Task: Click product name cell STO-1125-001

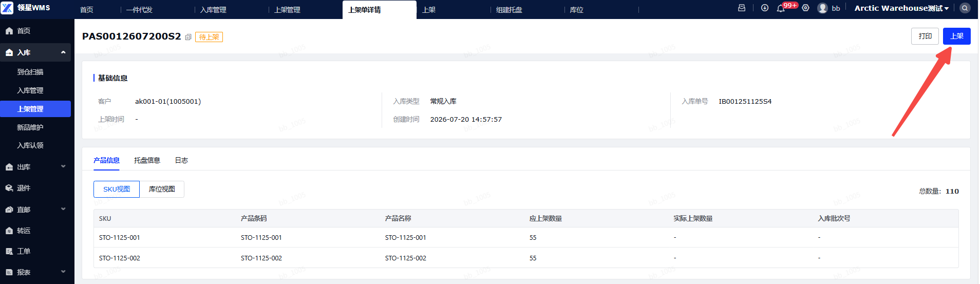Action: (x=406, y=237)
